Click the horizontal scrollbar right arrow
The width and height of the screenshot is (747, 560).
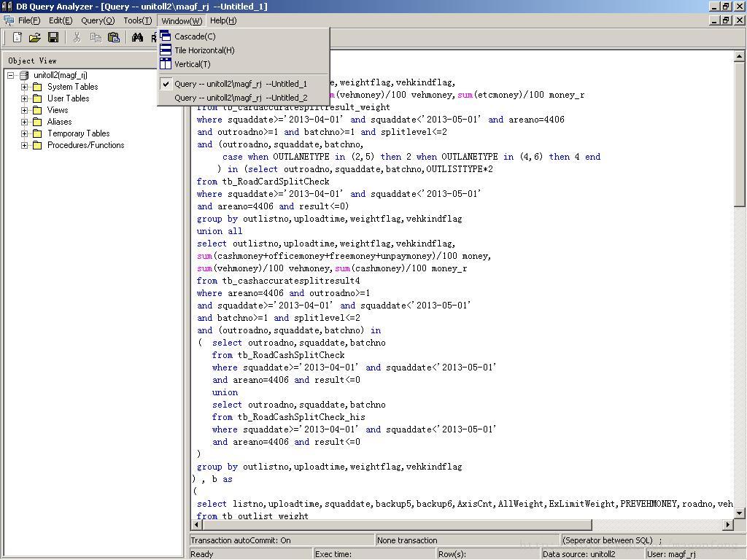coord(727,525)
